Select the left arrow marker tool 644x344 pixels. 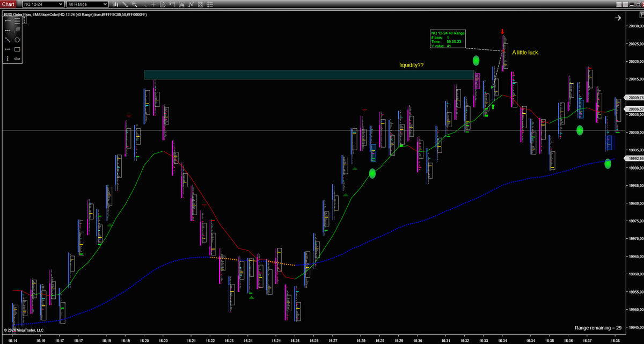coord(17,58)
